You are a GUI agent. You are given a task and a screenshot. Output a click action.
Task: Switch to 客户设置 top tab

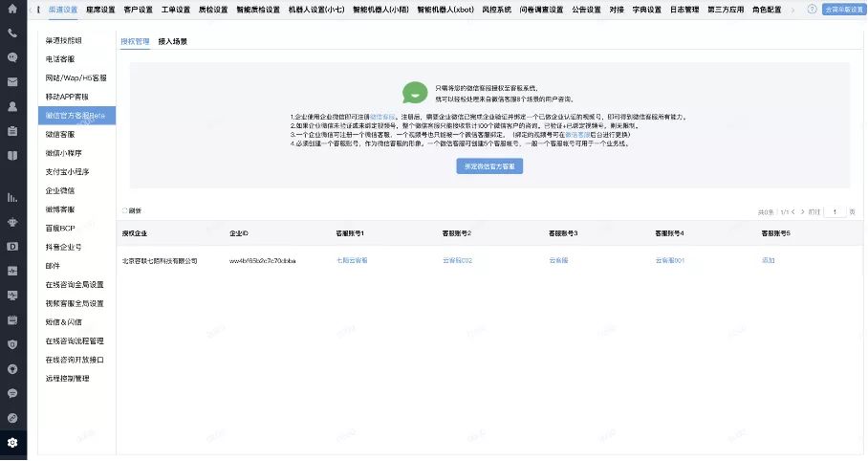(138, 10)
